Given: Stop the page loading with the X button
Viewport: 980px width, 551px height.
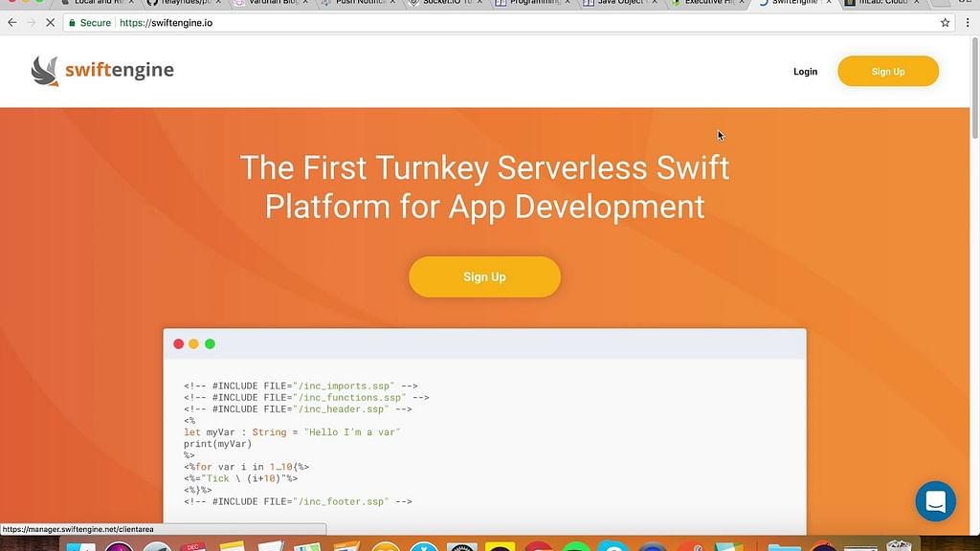Looking at the screenshot, I should tap(49, 22).
